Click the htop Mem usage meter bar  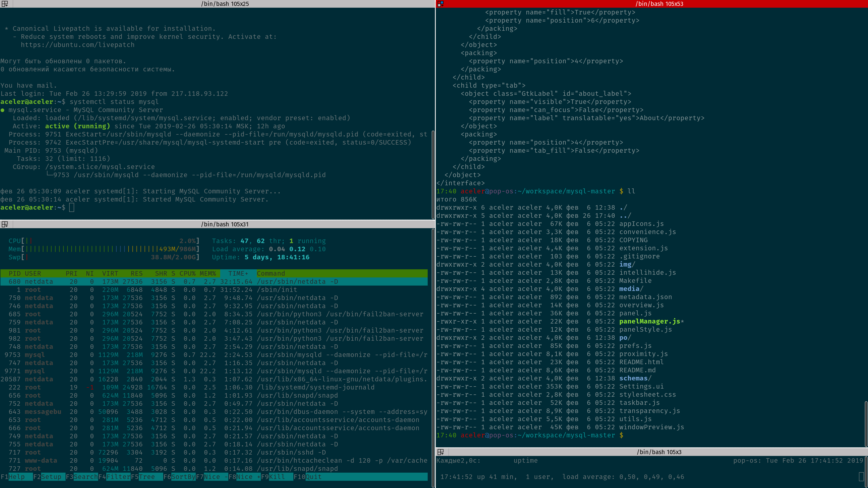tap(104, 249)
